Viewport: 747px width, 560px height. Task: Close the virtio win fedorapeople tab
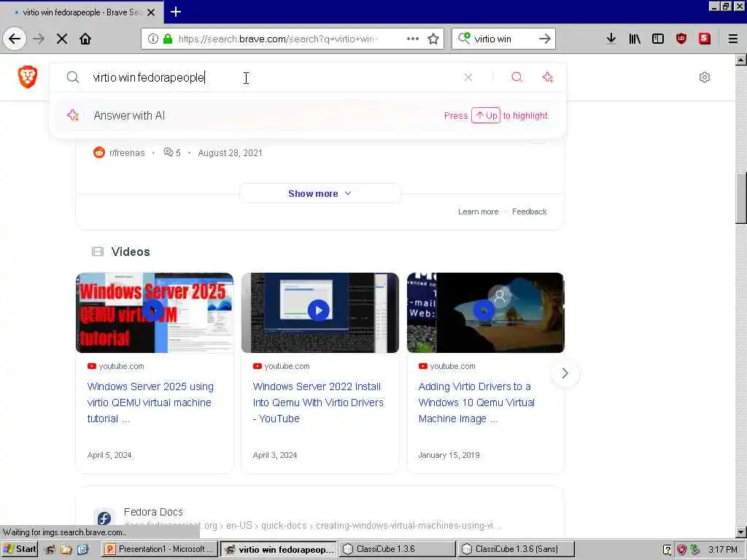click(x=151, y=12)
